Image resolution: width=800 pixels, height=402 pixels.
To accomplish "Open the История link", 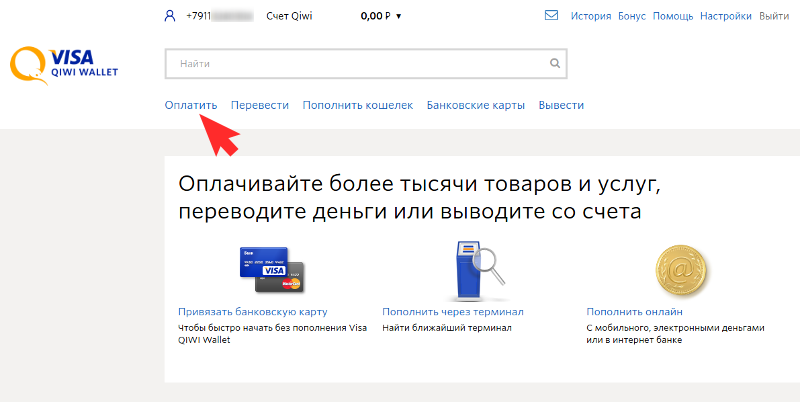I will (591, 16).
